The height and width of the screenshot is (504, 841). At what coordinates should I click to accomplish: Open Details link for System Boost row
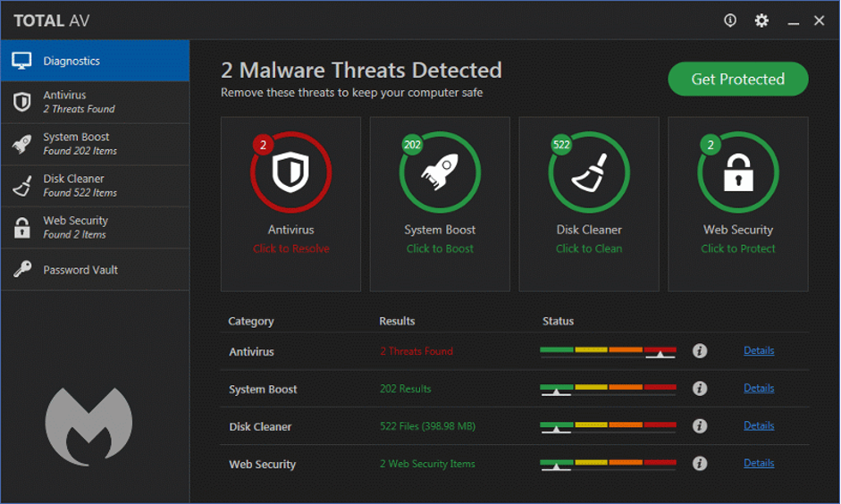tap(759, 388)
